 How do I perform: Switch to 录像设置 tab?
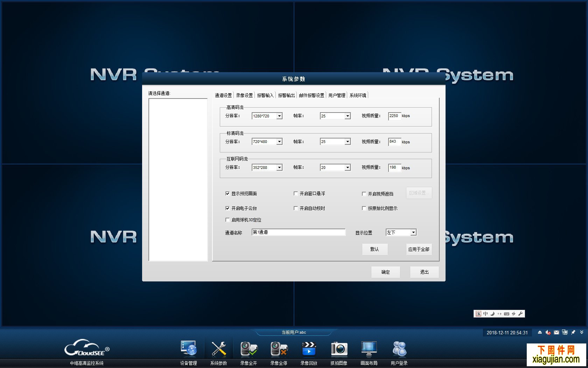(x=244, y=95)
